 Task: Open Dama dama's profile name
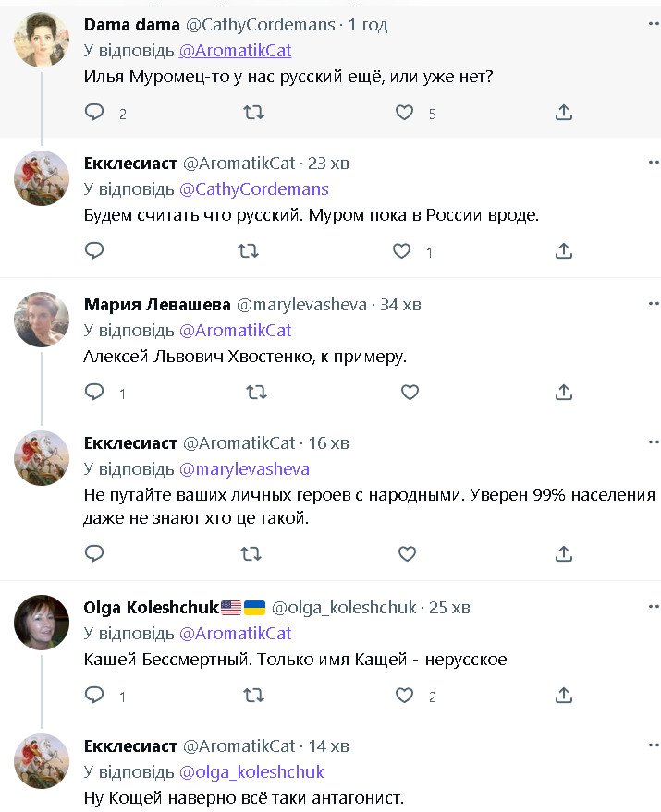pyautogui.click(x=119, y=24)
